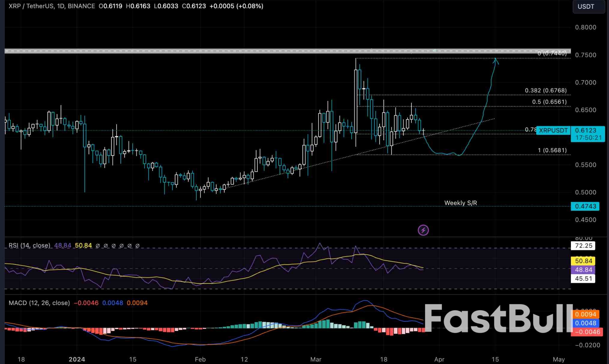Click the 0.5 (0.6561) Fibonacci level label
Viewport: 609px width, 364px height.
click(x=549, y=102)
